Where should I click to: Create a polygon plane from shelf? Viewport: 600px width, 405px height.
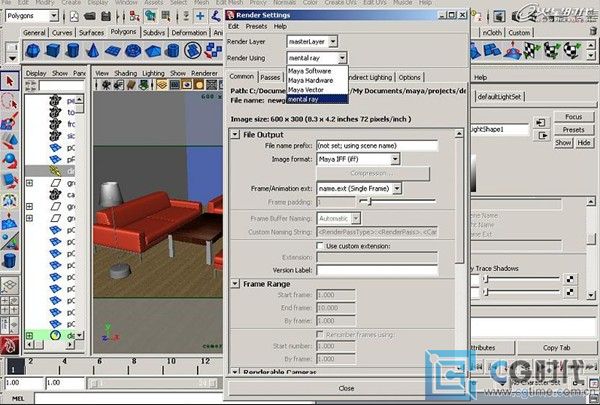point(113,51)
